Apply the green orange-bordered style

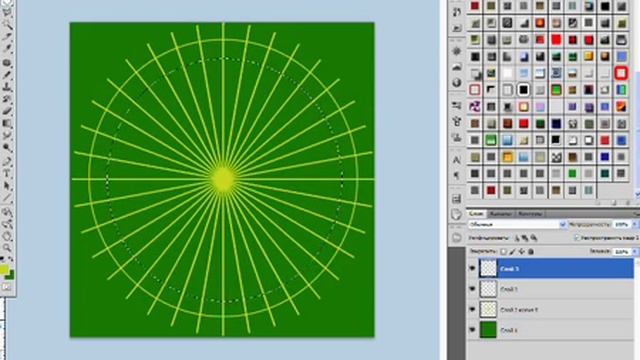tap(556, 90)
